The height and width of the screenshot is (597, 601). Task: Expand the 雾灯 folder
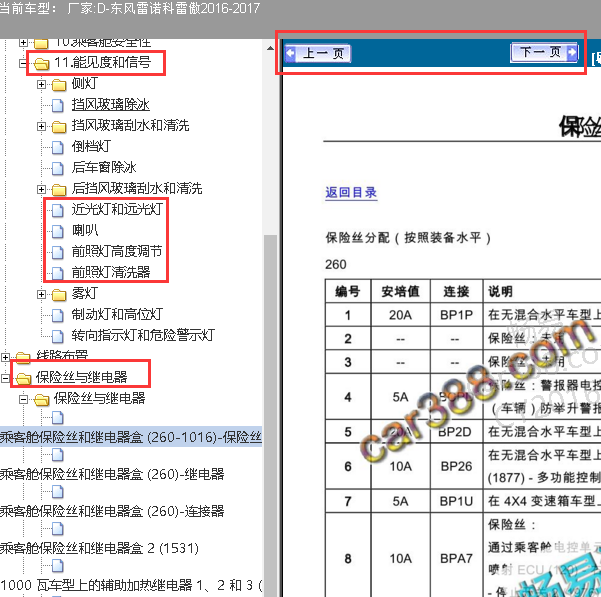point(41,294)
